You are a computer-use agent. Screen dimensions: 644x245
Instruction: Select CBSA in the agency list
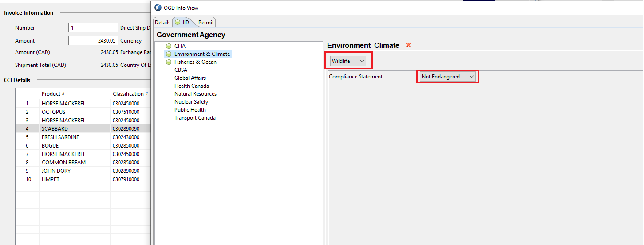pos(181,70)
